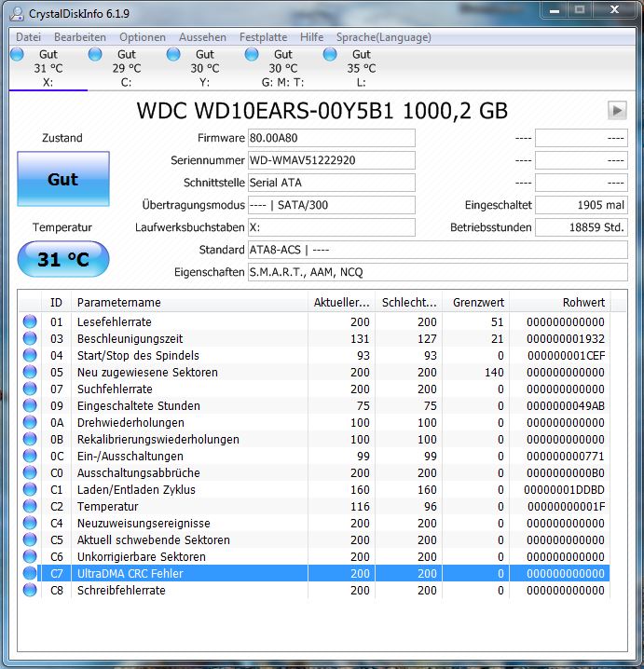Click status orb of Temperatur C2 row
Image resolution: width=644 pixels, height=669 pixels.
(x=30, y=506)
